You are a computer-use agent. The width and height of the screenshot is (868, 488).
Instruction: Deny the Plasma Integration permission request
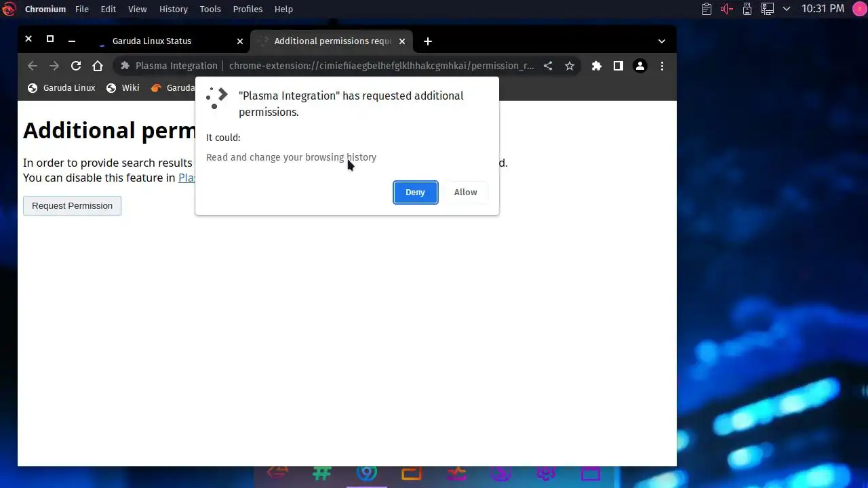click(415, 192)
